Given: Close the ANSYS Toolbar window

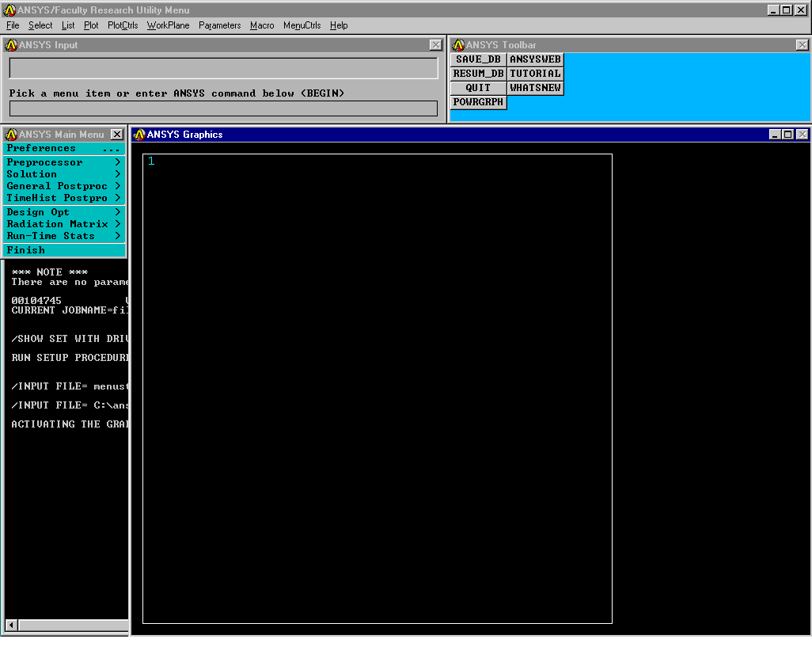Looking at the screenshot, I should point(803,45).
